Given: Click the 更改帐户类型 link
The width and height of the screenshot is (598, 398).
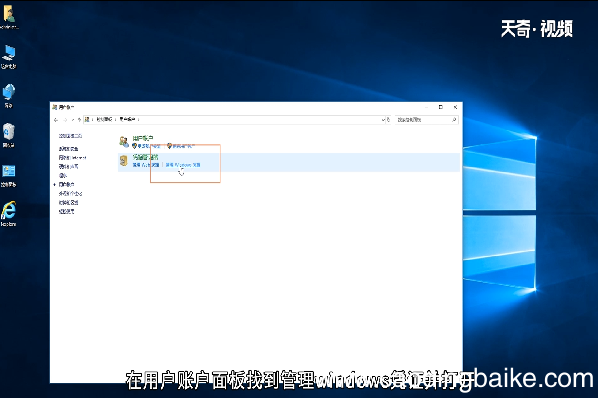Looking at the screenshot, I should (149, 146).
